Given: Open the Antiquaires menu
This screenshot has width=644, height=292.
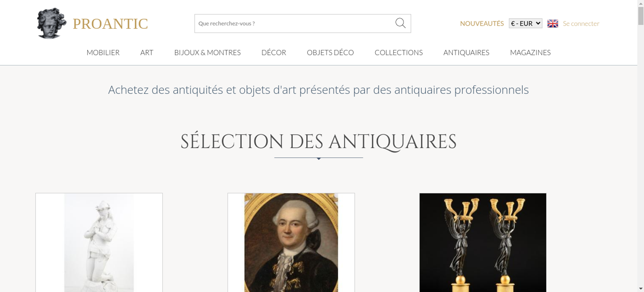Looking at the screenshot, I should coord(466,52).
